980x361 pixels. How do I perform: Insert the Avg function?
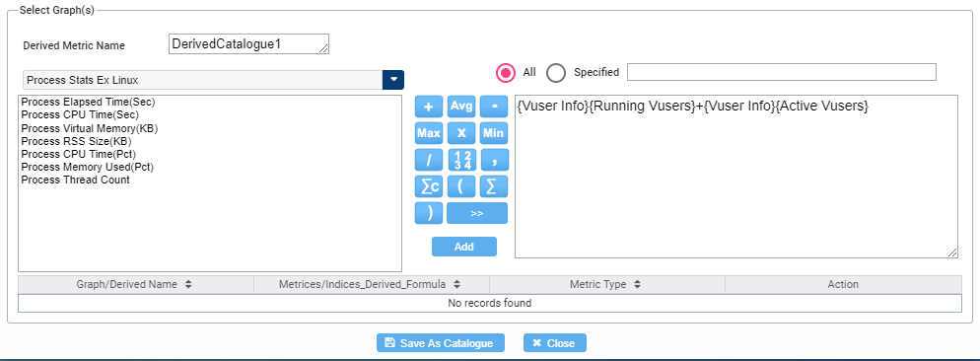tap(461, 107)
